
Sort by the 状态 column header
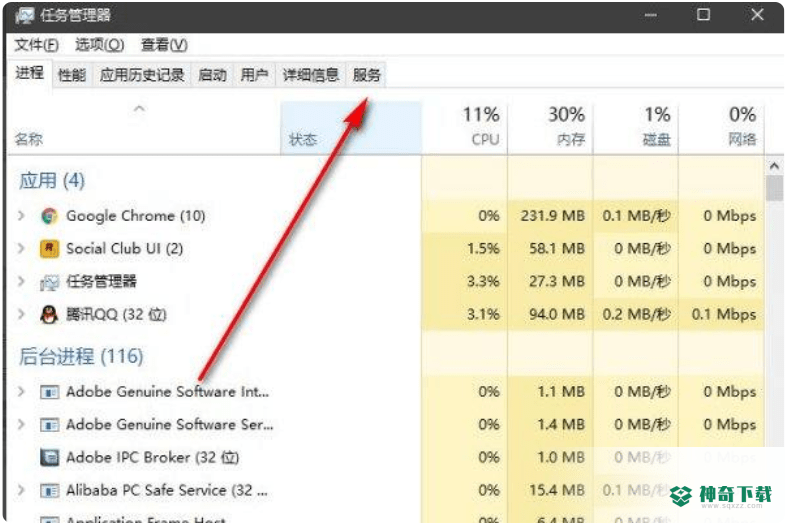(351, 128)
